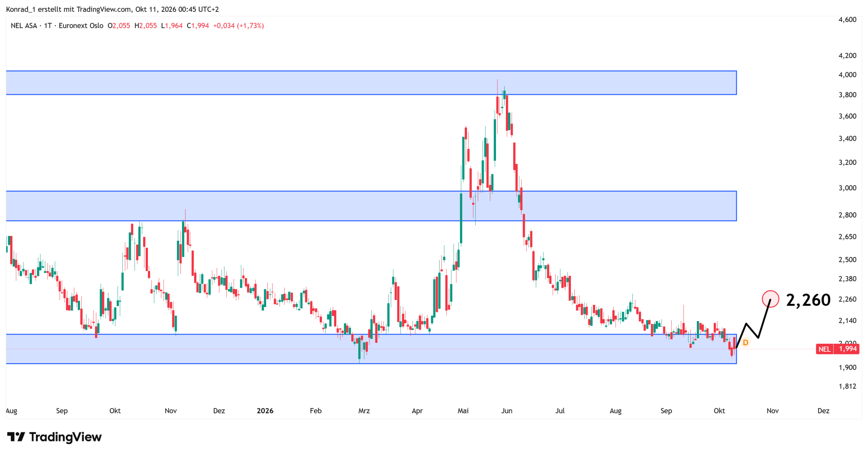Viewport: 868px width, 455px height.
Task: Click the 2,500 price axis label
Action: point(847,260)
